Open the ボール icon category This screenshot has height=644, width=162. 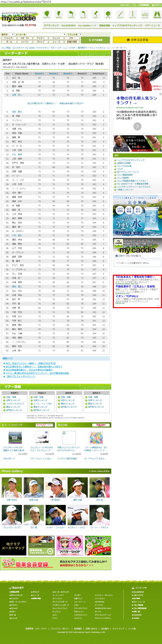pyautogui.click(x=108, y=14)
